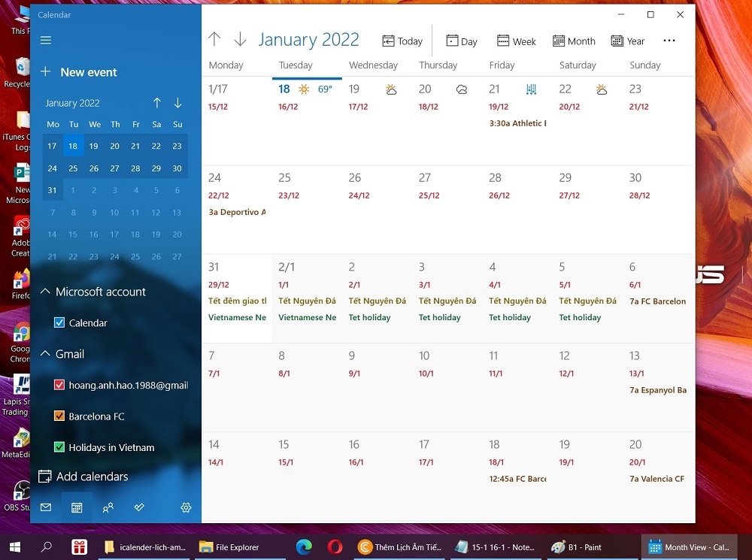Open the People app icon
752x560 pixels.
(x=108, y=507)
